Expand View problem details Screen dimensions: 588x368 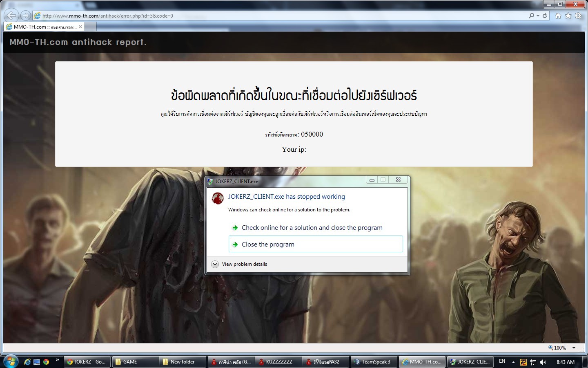(240, 264)
